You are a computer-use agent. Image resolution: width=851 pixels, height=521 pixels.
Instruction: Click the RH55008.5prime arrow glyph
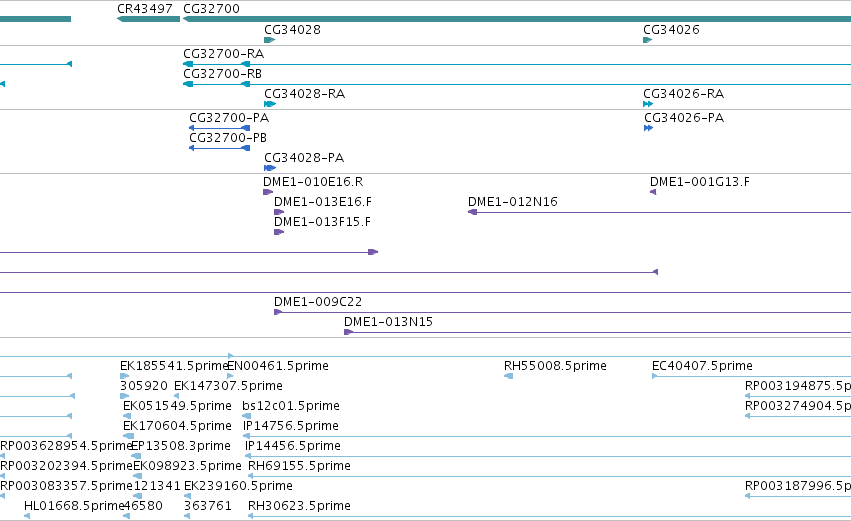[509, 376]
